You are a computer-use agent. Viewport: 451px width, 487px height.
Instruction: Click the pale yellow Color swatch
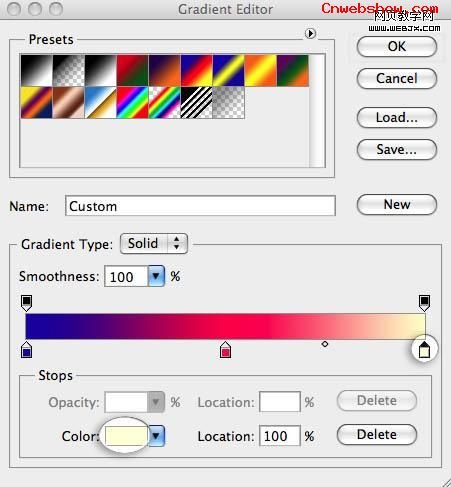126,436
